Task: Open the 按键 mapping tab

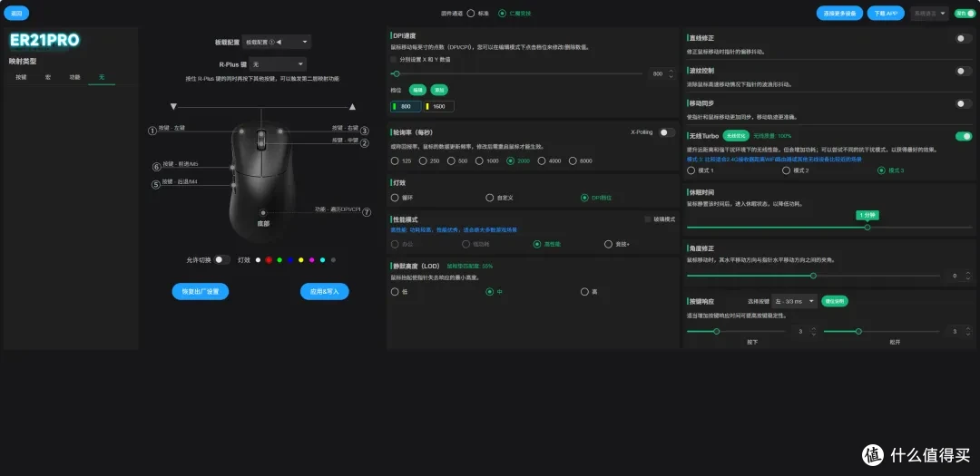Action: (21, 77)
